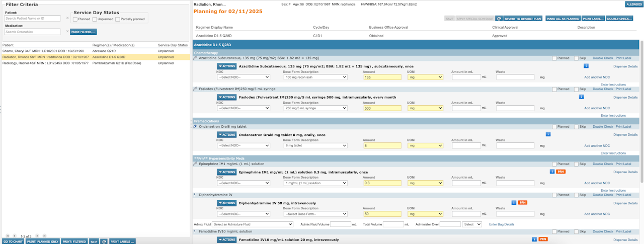Go to first page in patient list pager
This screenshot has height=244, width=644.
7,235
